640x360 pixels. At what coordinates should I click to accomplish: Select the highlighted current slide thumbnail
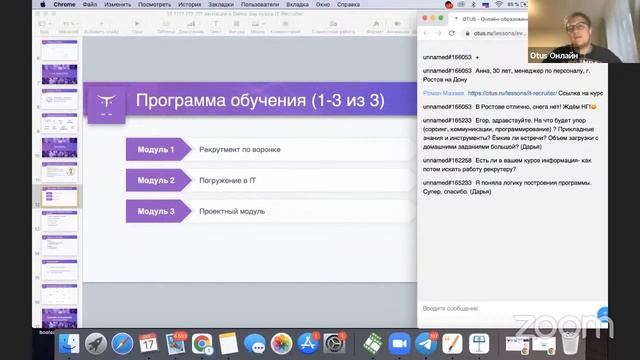coord(60,197)
